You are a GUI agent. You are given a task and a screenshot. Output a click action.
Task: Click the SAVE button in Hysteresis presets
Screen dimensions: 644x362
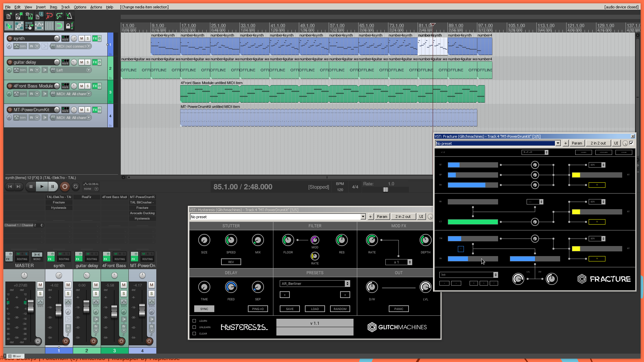(x=290, y=309)
